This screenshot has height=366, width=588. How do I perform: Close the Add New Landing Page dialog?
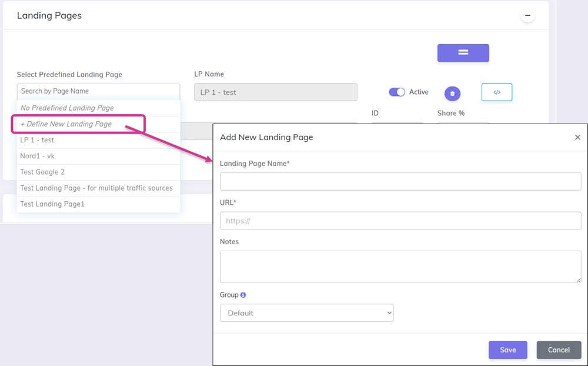[577, 137]
